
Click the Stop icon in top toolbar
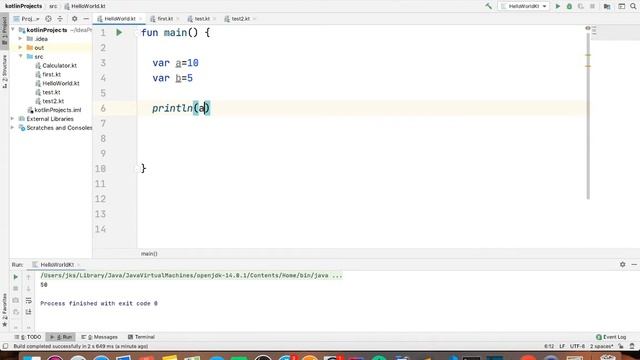click(x=592, y=6)
